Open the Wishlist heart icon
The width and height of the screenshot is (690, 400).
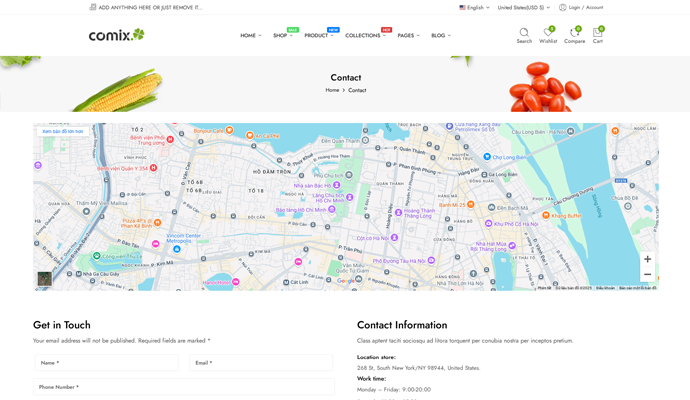(x=548, y=33)
